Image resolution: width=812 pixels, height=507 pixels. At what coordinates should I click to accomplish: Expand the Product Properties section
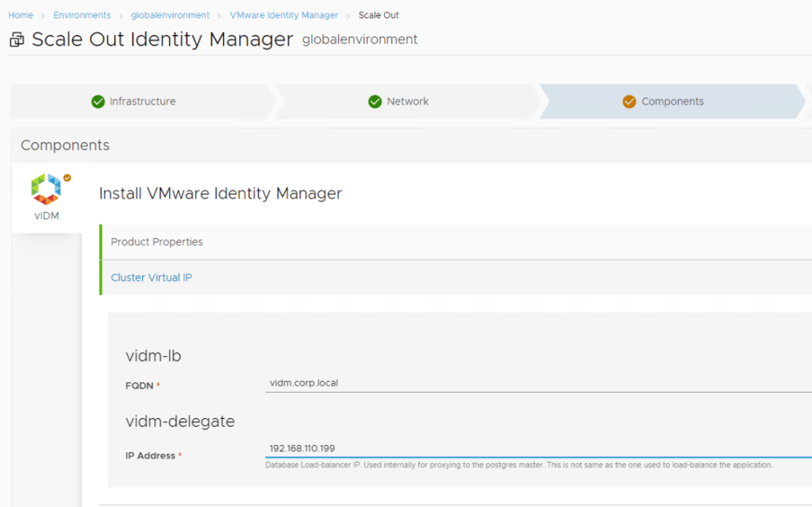pyautogui.click(x=156, y=242)
